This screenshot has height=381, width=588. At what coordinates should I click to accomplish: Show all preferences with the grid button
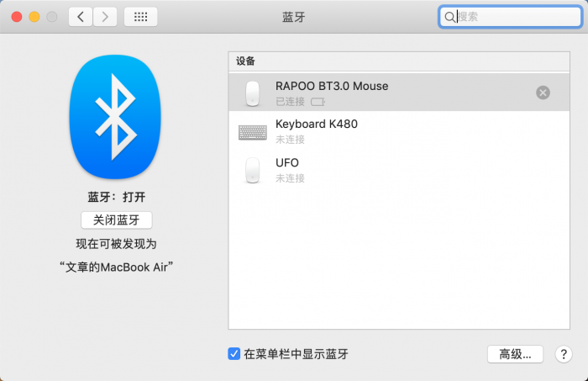pos(140,17)
